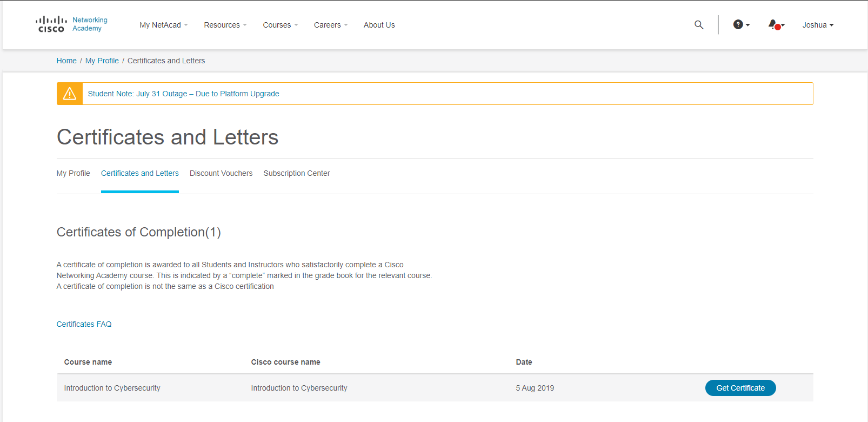
Task: Click the Certificates and Letters page title
Action: [168, 137]
